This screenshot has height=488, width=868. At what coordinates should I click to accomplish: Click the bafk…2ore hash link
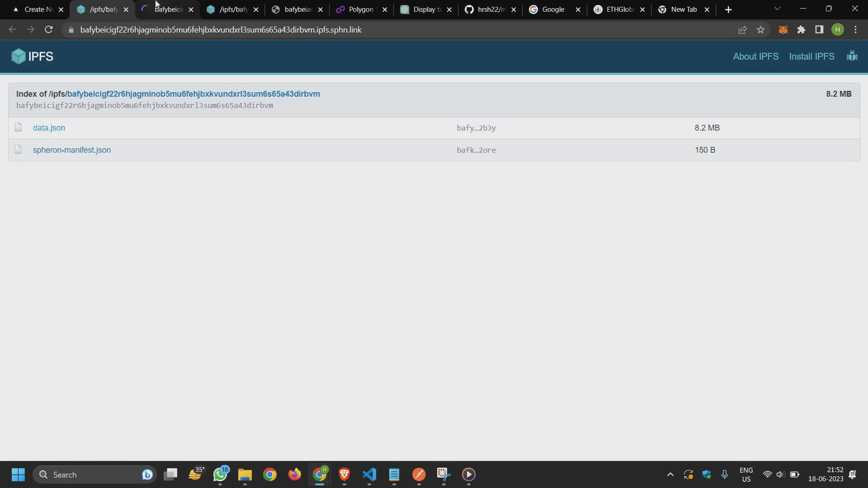(476, 150)
